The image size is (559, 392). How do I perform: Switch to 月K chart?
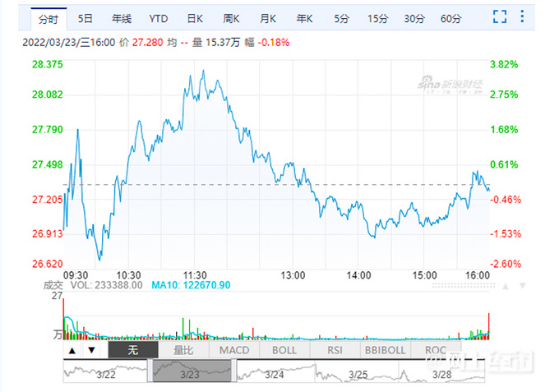pyautogui.click(x=268, y=19)
